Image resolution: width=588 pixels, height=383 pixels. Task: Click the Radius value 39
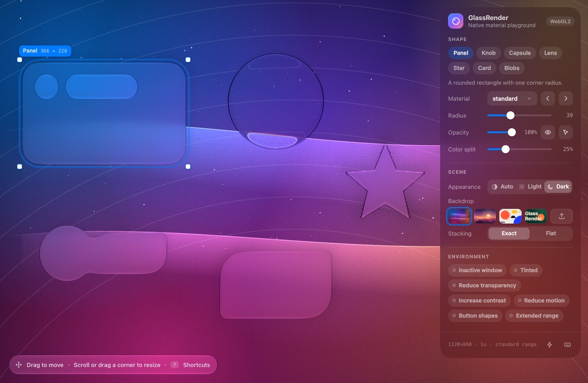pos(569,115)
